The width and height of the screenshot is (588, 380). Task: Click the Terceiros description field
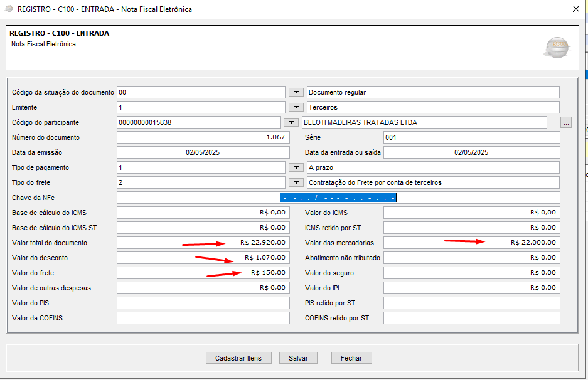pyautogui.click(x=433, y=107)
